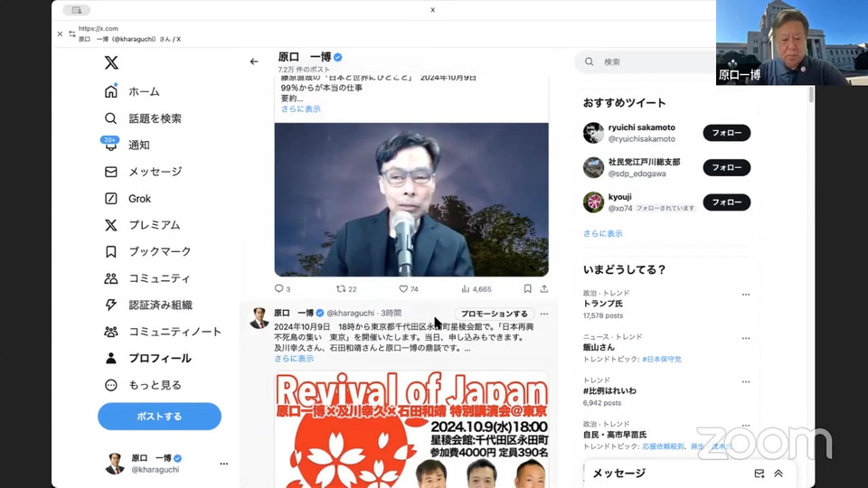
Task: Open options dots for トランプ氏 trend
Action: pos(746,295)
